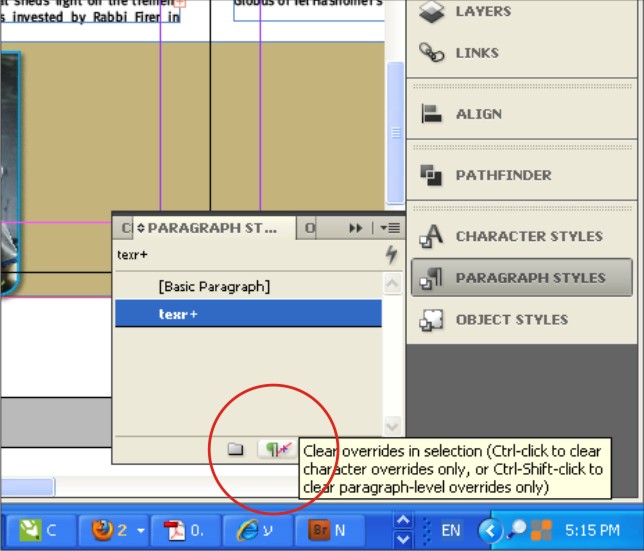Click the document horizontal scrollbar thumb
The height and width of the screenshot is (551, 644).
pos(27,487)
